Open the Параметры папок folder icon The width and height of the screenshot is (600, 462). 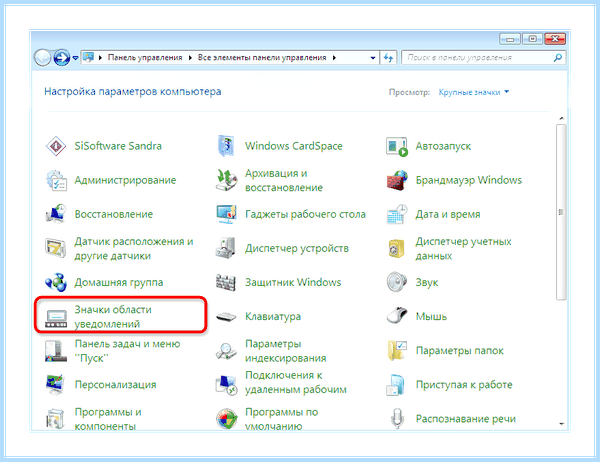[x=397, y=351]
